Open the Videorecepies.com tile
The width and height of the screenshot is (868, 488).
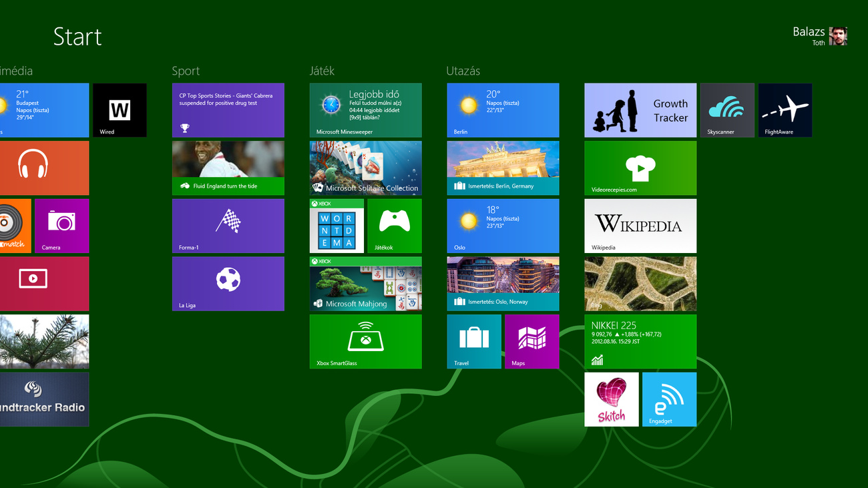[x=640, y=168]
